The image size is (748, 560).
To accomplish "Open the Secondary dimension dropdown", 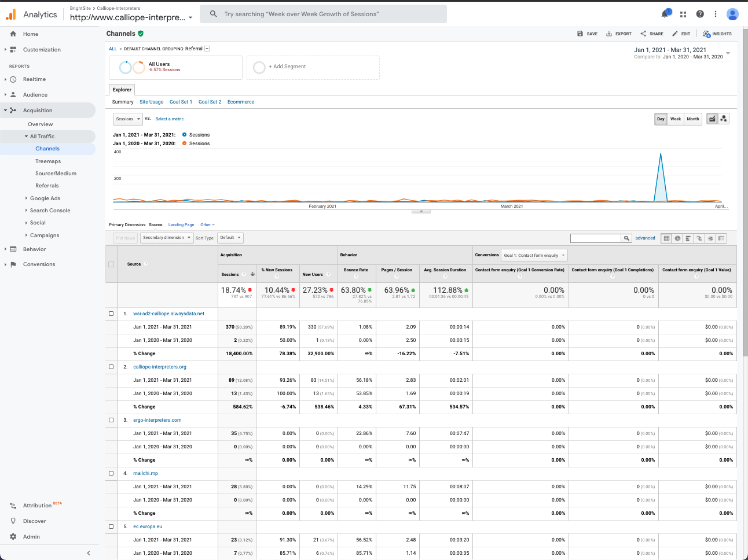I will click(166, 238).
